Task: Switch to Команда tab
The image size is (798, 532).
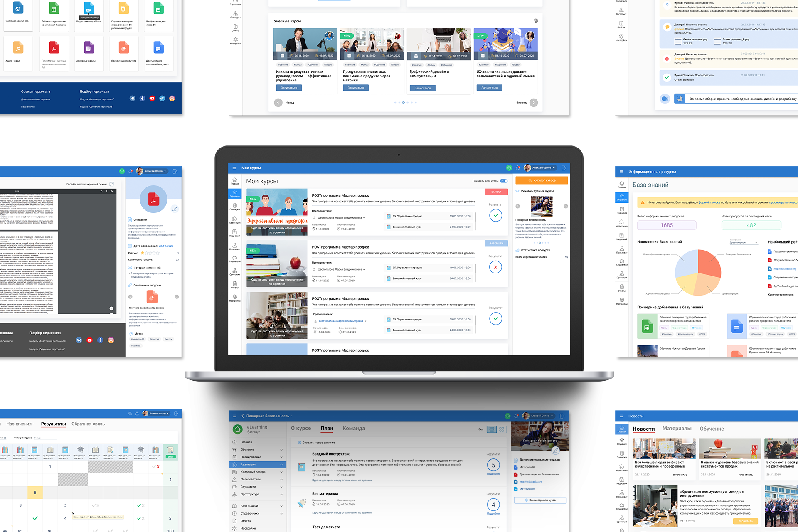Action: tap(354, 428)
